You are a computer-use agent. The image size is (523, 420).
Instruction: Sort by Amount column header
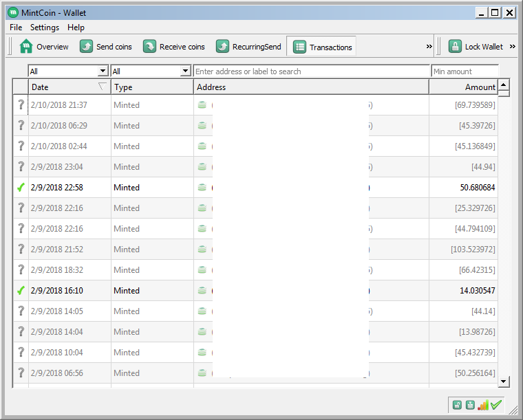pyautogui.click(x=463, y=87)
